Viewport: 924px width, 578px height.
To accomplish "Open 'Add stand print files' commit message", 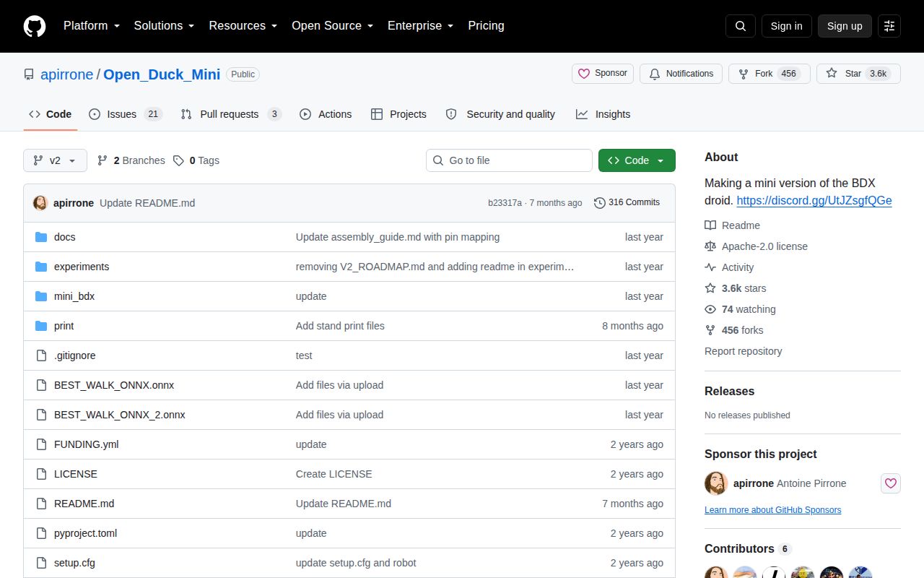I will tap(340, 326).
